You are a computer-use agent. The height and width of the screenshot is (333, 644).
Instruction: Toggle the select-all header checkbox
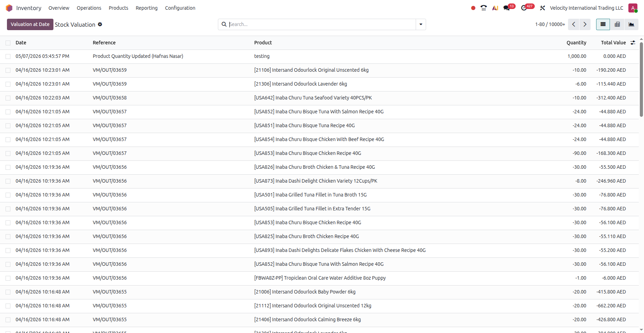coord(8,43)
